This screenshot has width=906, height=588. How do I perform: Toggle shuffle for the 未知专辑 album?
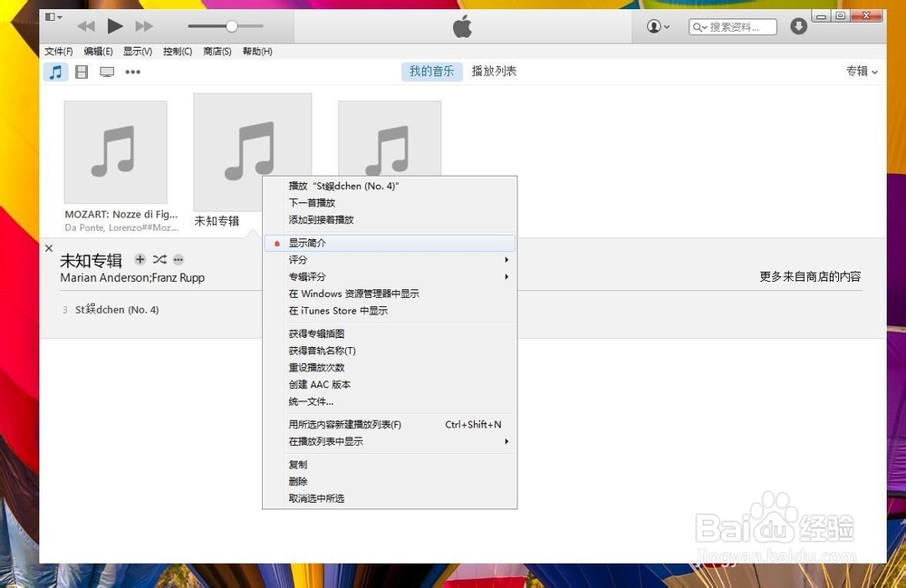pyautogui.click(x=159, y=259)
